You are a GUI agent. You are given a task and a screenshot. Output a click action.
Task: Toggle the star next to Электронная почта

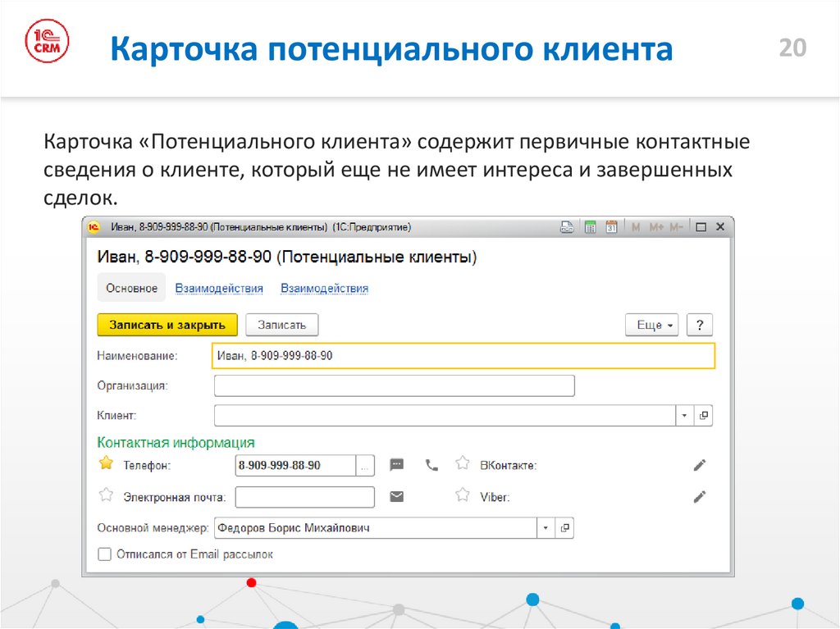pyautogui.click(x=105, y=495)
